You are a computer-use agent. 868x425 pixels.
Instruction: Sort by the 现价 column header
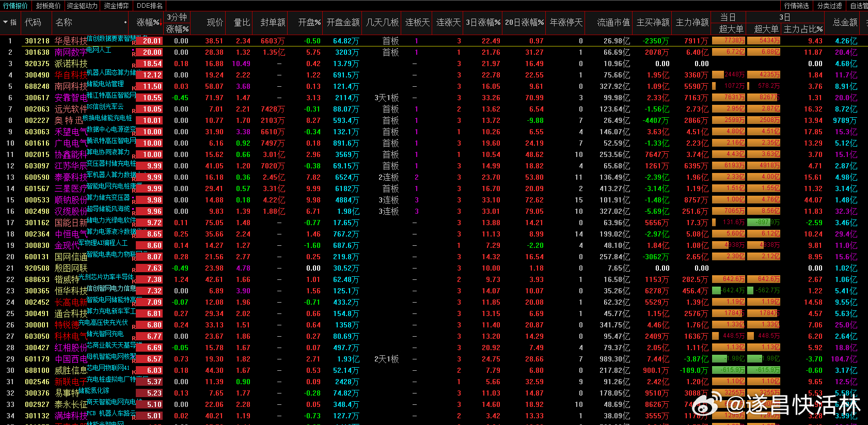pyautogui.click(x=215, y=22)
